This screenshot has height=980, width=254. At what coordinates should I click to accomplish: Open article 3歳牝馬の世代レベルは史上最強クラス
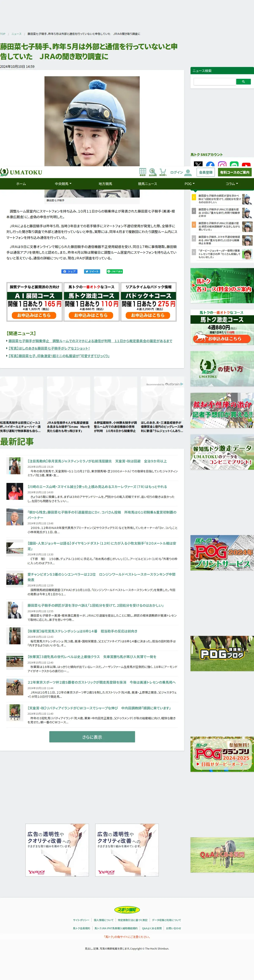92,657
